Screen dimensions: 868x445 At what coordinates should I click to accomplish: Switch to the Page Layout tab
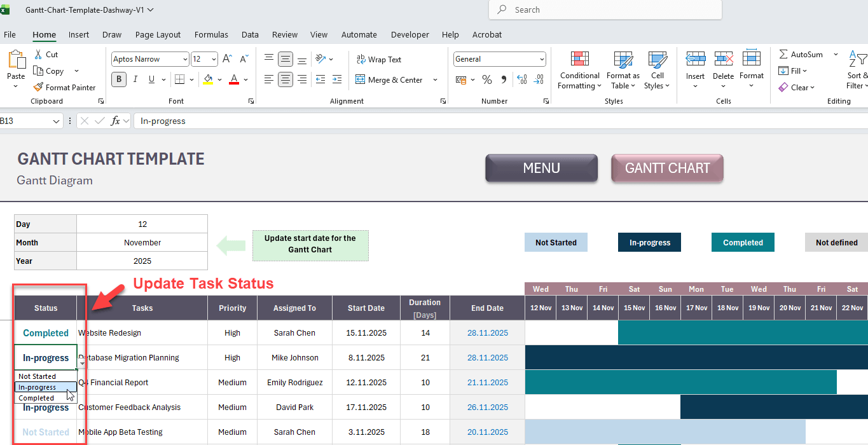coord(158,35)
